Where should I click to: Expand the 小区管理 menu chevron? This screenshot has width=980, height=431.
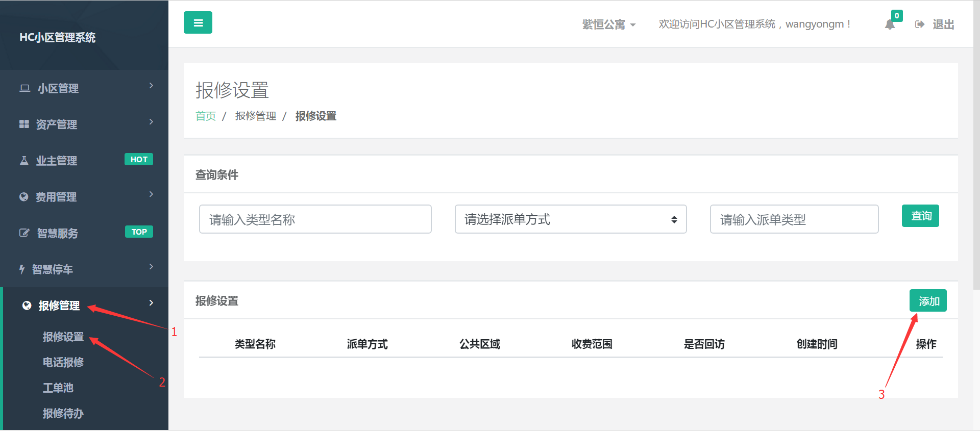[x=151, y=86]
